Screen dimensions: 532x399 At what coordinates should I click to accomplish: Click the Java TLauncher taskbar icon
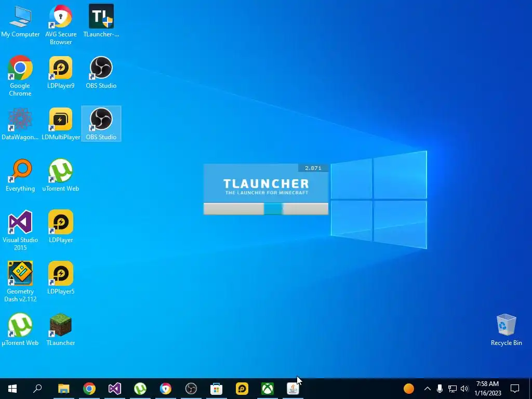coord(293,389)
